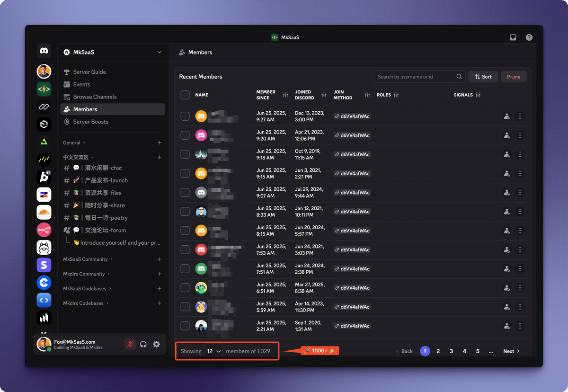
Task: Open Signals column filter icon
Action: [478, 95]
